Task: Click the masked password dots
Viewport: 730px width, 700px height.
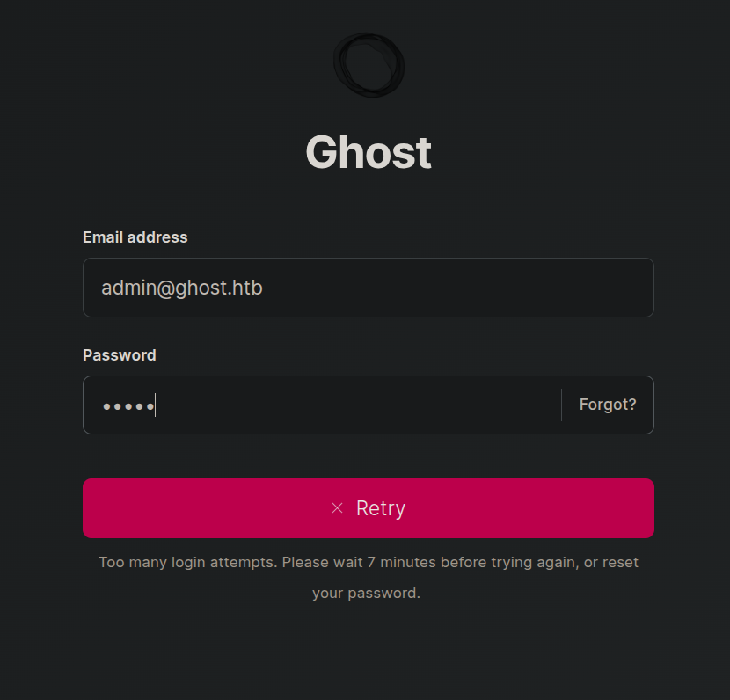Action: [x=128, y=407]
